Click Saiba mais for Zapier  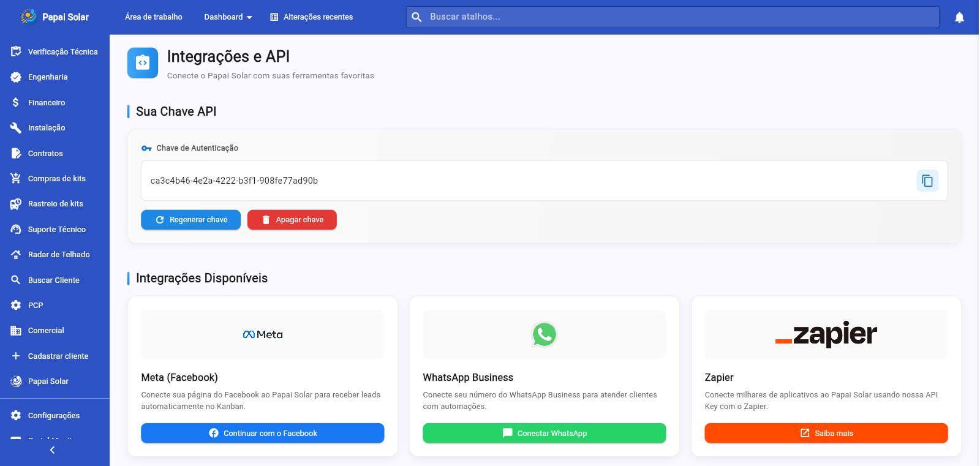tap(826, 433)
